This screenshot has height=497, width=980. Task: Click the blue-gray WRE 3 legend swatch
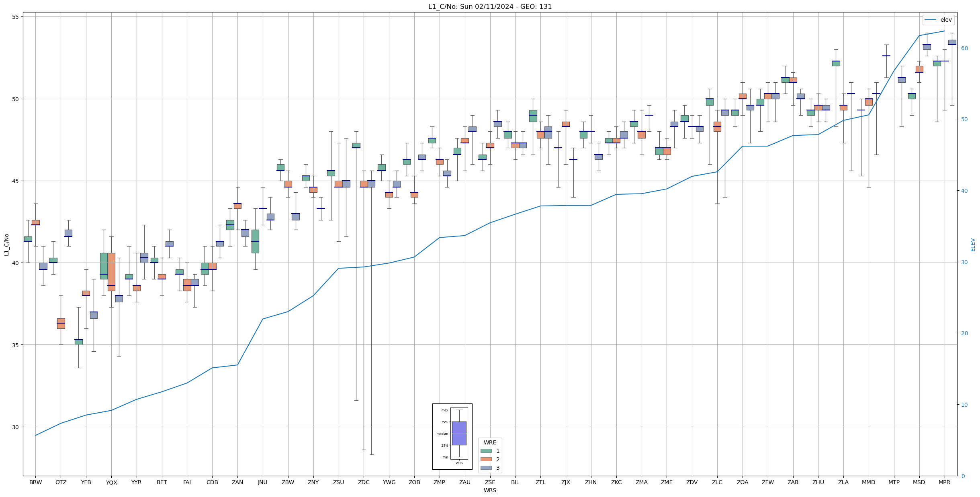click(x=486, y=468)
